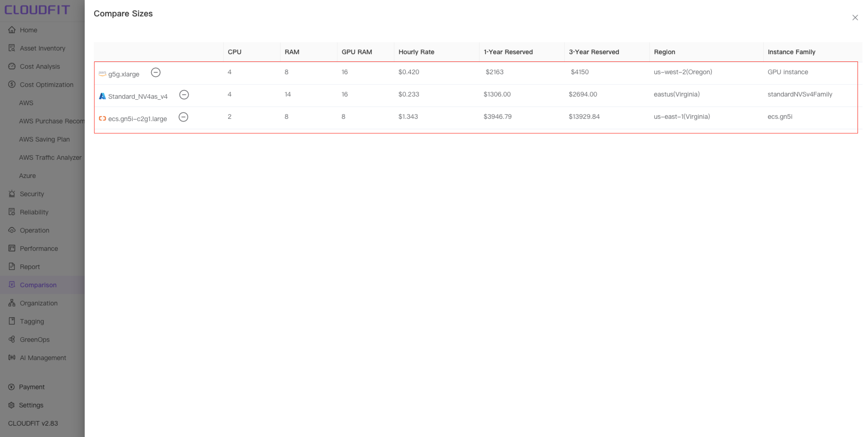This screenshot has width=868, height=437.
Task: Select the Comparison menu item
Action: click(x=38, y=285)
